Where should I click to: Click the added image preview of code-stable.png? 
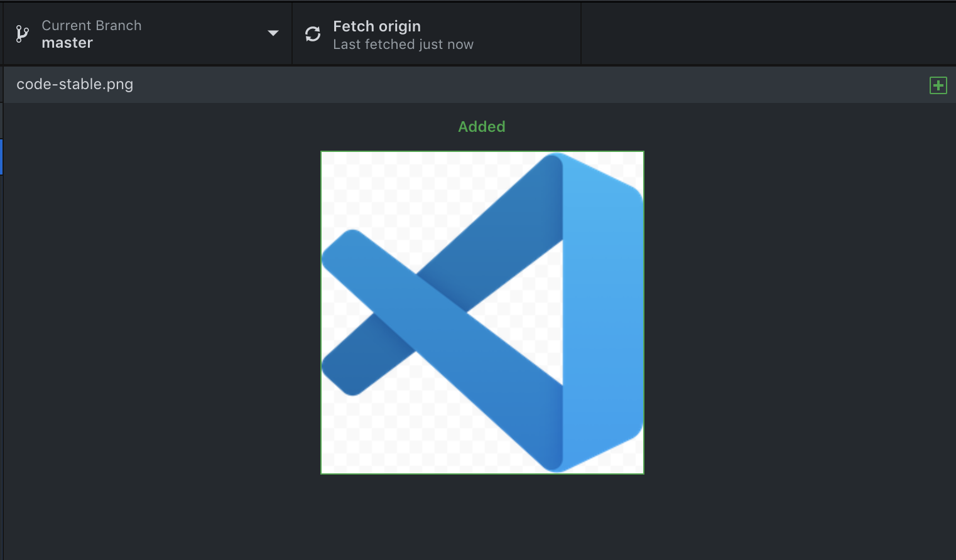(x=482, y=312)
